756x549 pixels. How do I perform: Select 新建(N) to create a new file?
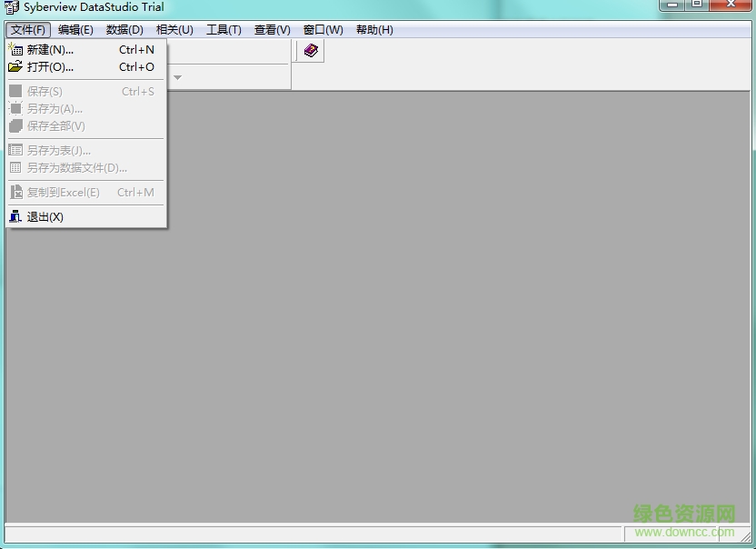click(x=50, y=50)
